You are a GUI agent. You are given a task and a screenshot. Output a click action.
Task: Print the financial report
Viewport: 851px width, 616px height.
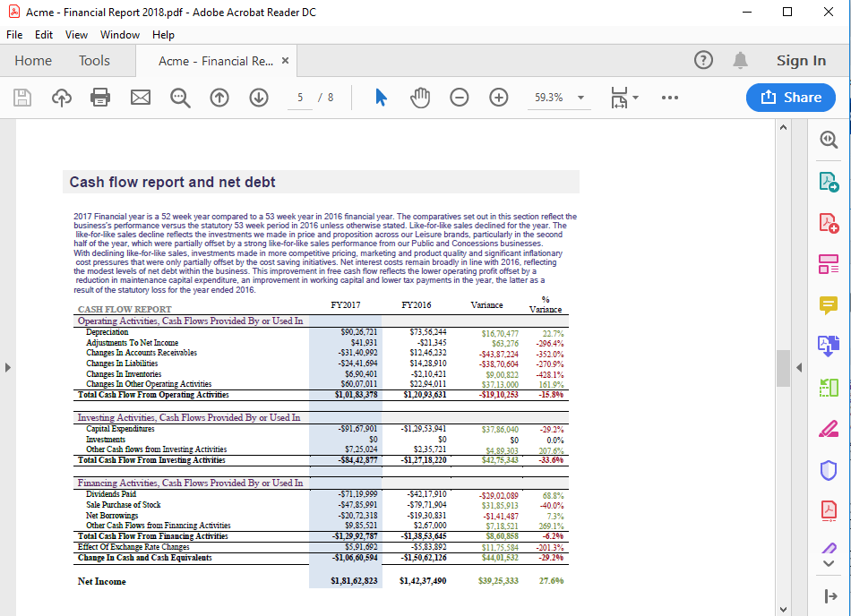(x=100, y=98)
